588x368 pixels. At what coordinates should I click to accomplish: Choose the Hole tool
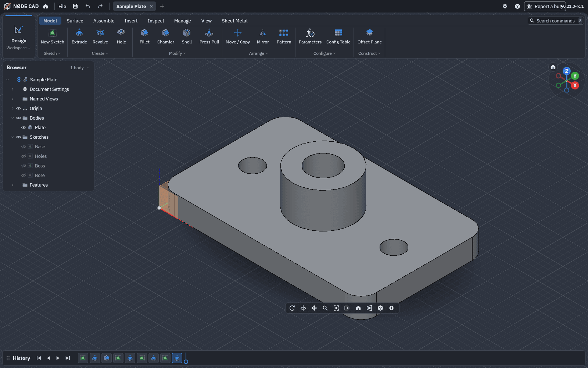pos(121,37)
